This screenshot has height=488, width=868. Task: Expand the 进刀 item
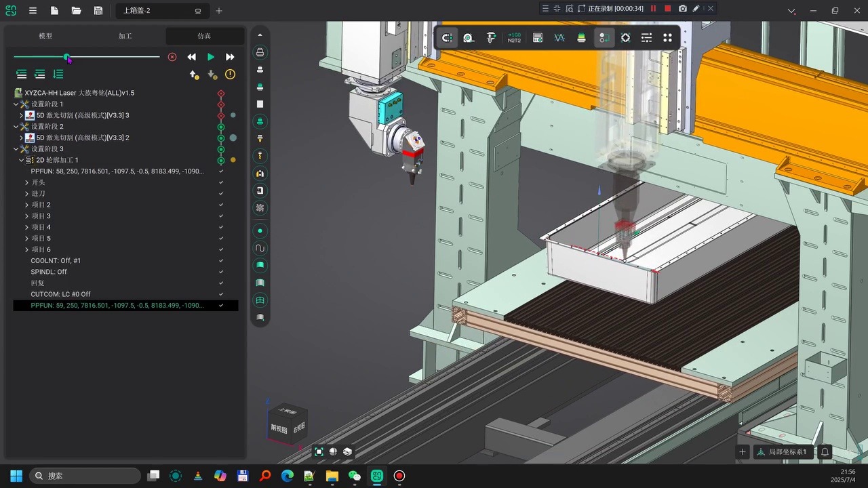[27, 194]
